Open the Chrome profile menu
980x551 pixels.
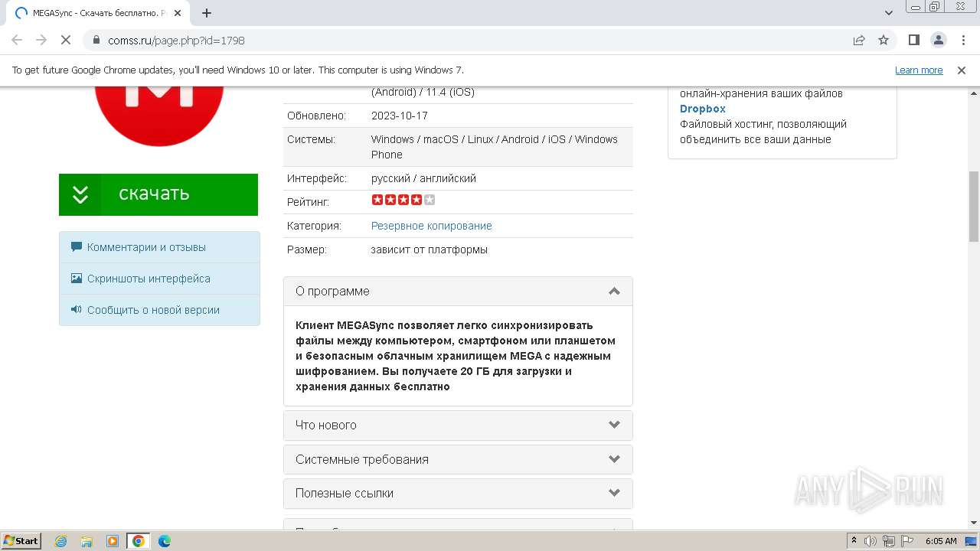(939, 40)
